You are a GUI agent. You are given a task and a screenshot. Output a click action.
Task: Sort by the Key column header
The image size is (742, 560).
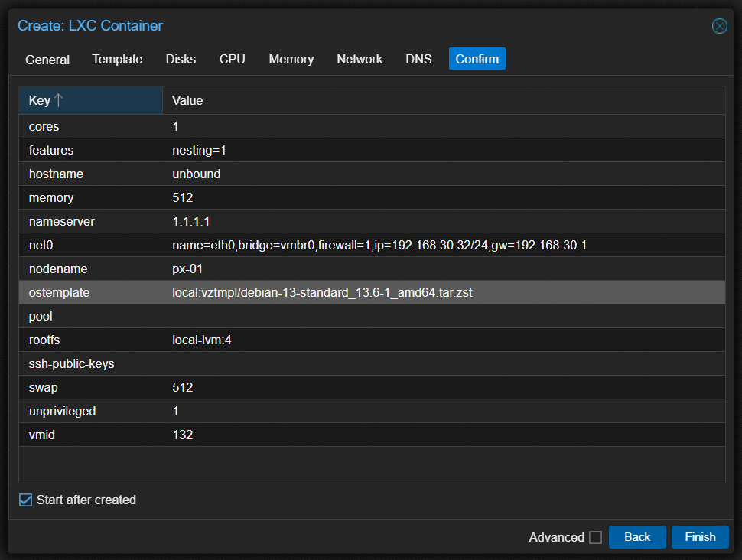click(x=90, y=100)
